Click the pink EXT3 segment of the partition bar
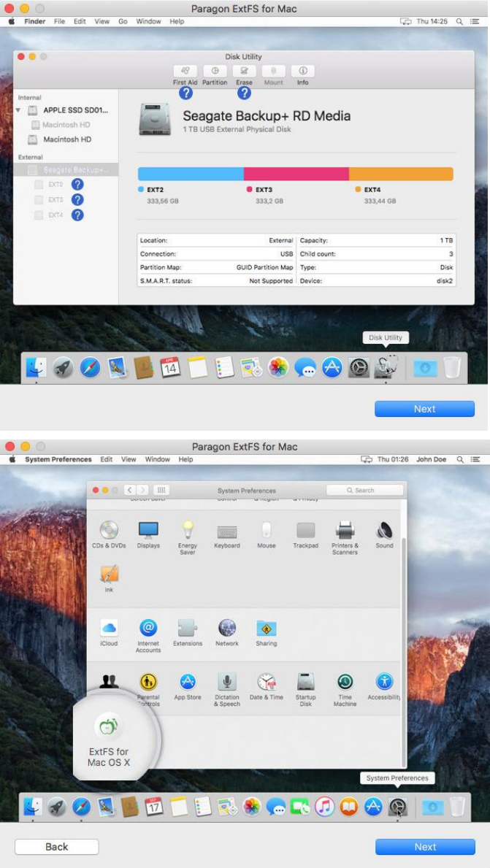Screen dimensions: 490x868 coord(296,174)
